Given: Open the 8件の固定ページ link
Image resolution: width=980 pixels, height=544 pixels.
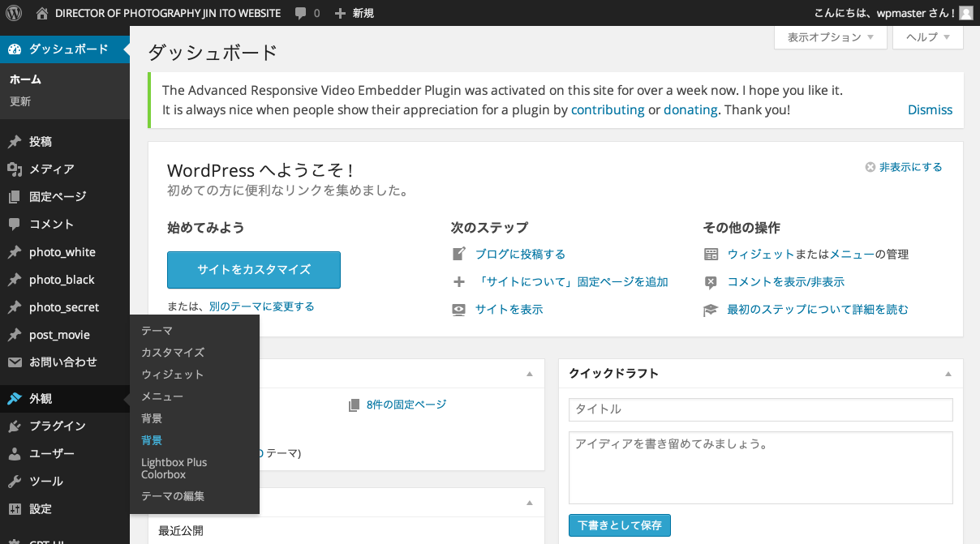Looking at the screenshot, I should tap(406, 405).
